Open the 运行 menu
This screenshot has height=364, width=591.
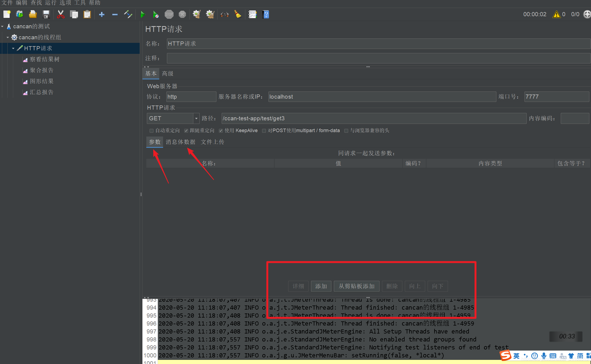click(51, 3)
